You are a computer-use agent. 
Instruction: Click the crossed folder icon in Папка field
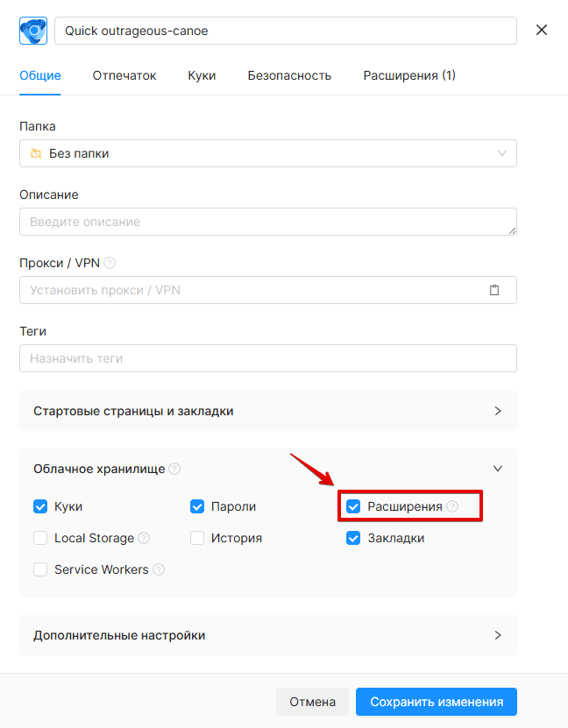[36, 153]
